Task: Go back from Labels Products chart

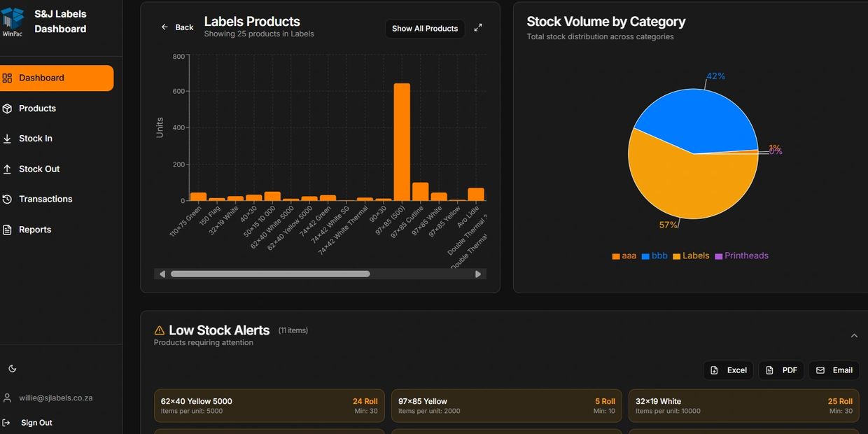Action: point(177,27)
